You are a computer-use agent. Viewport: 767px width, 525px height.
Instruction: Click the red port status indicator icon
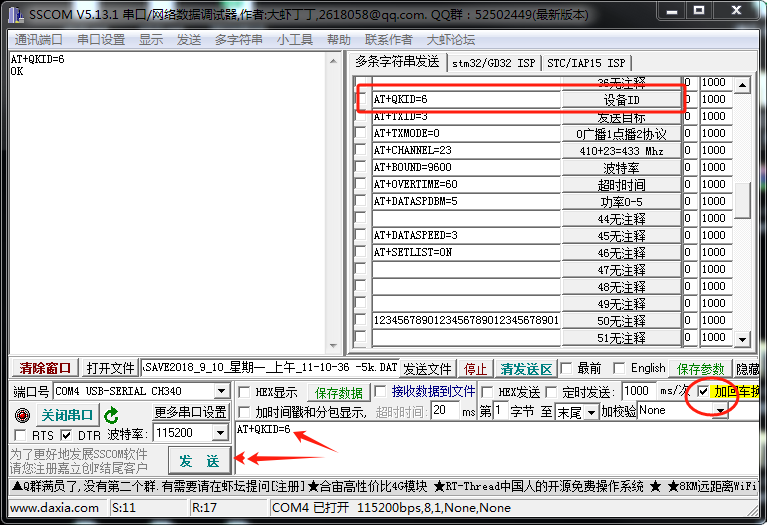click(x=23, y=415)
